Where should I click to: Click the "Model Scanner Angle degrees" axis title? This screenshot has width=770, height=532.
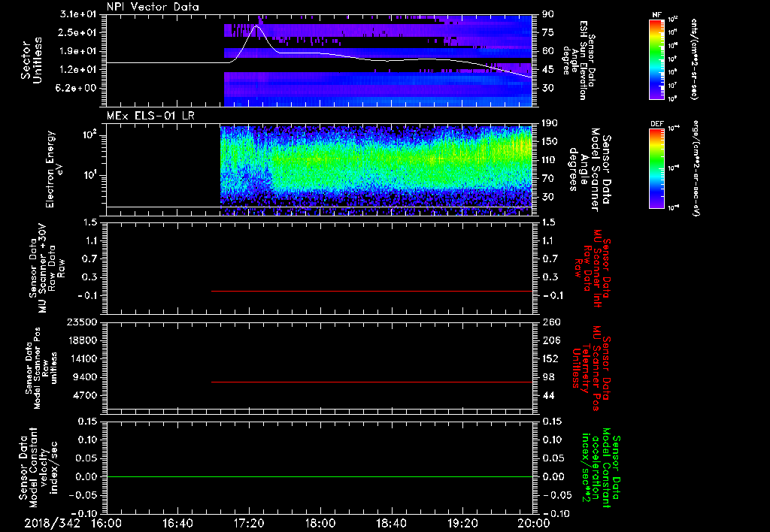584,170
